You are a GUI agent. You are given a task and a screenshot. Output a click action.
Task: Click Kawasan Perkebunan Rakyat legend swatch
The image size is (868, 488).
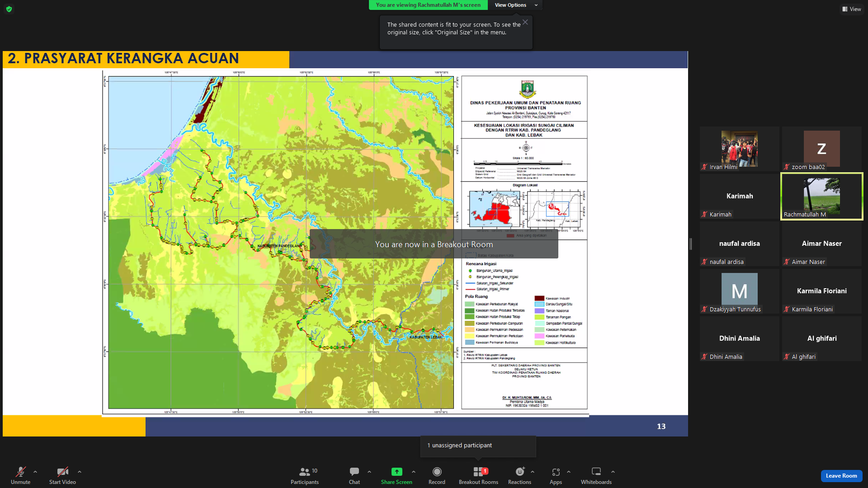click(469, 304)
